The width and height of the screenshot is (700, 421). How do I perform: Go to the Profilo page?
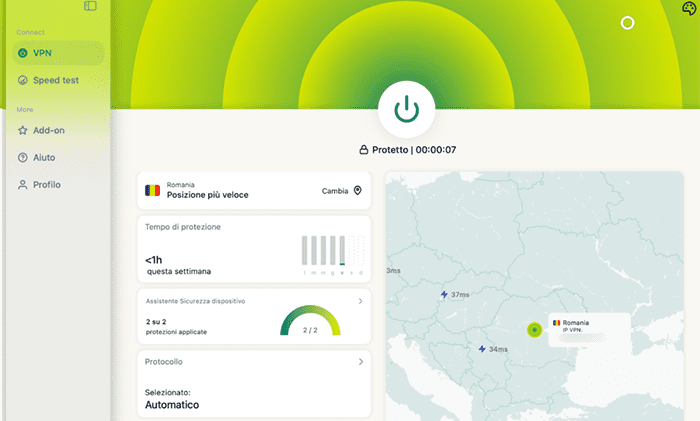coord(46,185)
